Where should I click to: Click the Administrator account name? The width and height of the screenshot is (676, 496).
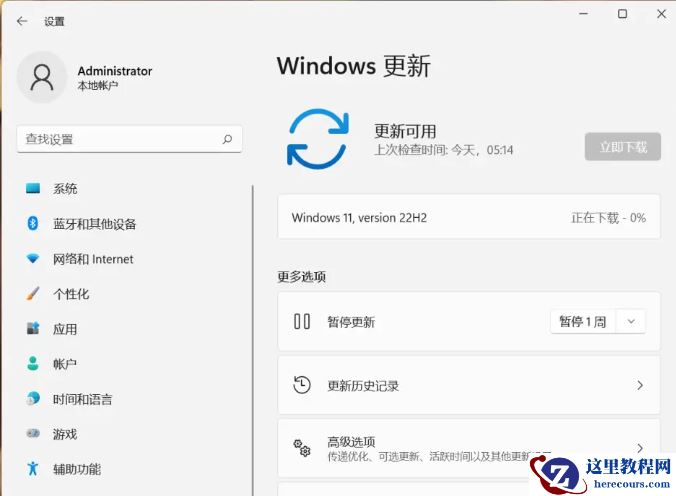click(x=115, y=71)
